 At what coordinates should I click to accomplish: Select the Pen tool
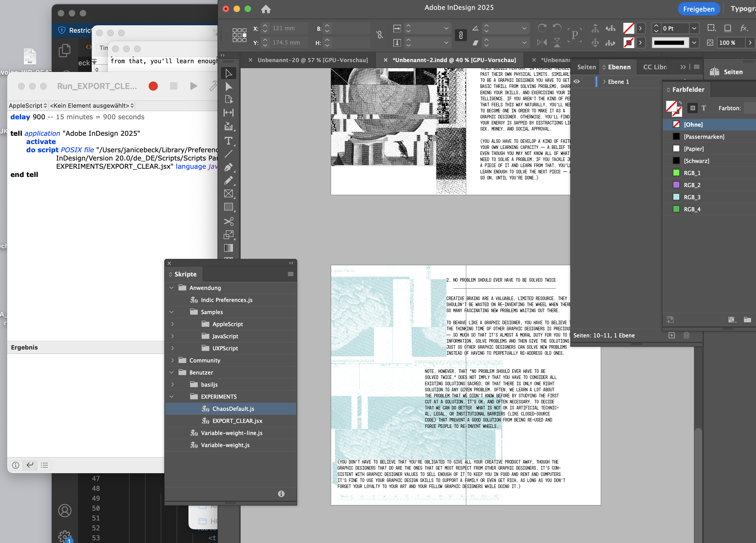pyautogui.click(x=229, y=167)
